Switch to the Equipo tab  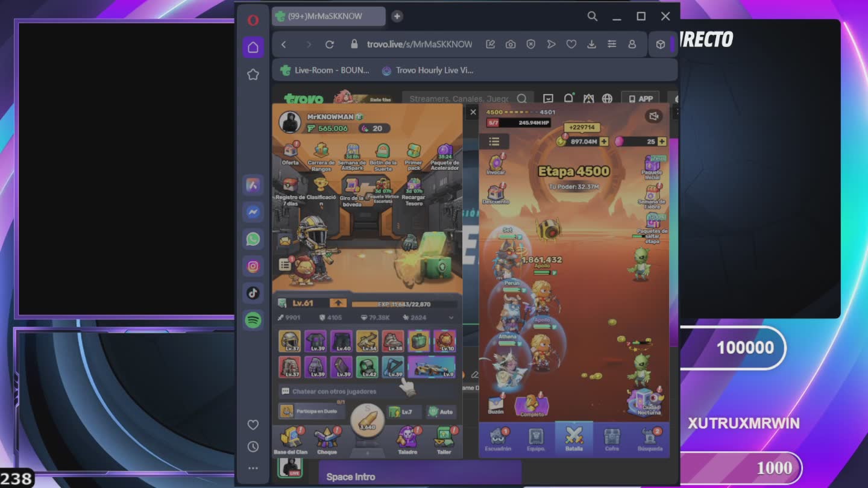click(x=536, y=440)
